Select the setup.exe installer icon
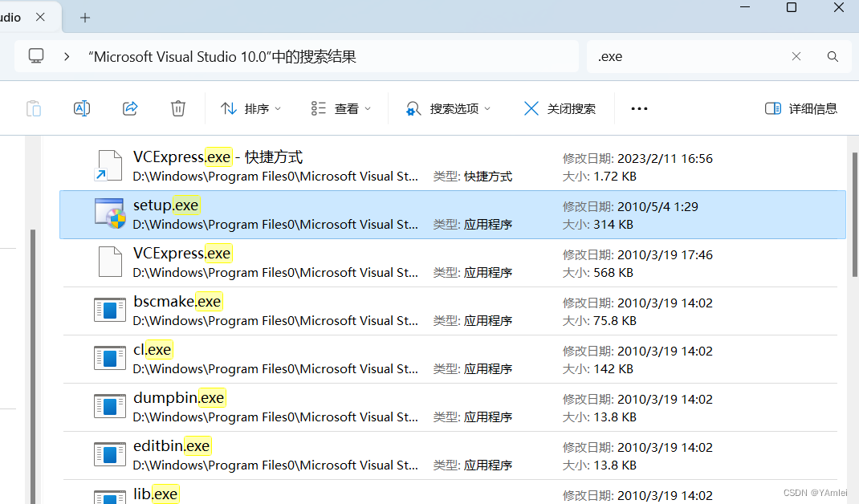859x504 pixels. tap(109, 213)
